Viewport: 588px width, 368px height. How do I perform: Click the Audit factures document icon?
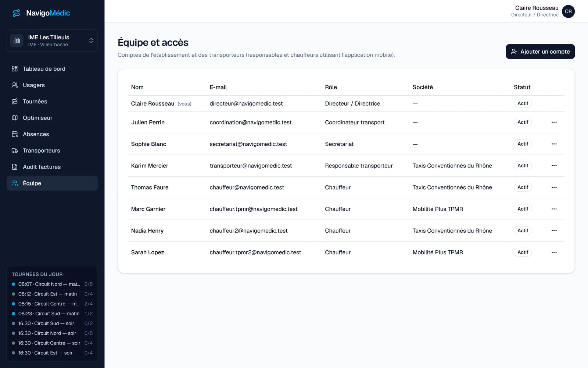pyautogui.click(x=15, y=167)
